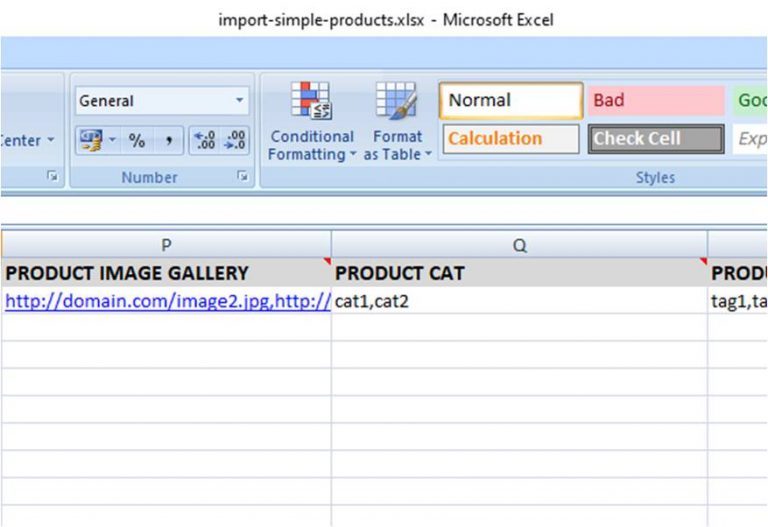768x527 pixels.
Task: Expand the General number format dropdown
Action: [240, 100]
